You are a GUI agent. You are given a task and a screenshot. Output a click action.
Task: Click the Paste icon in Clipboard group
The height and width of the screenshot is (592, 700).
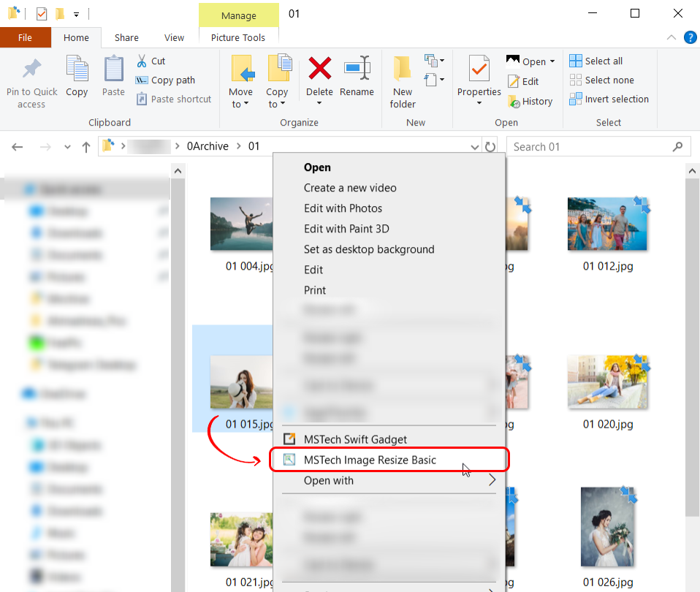click(113, 69)
